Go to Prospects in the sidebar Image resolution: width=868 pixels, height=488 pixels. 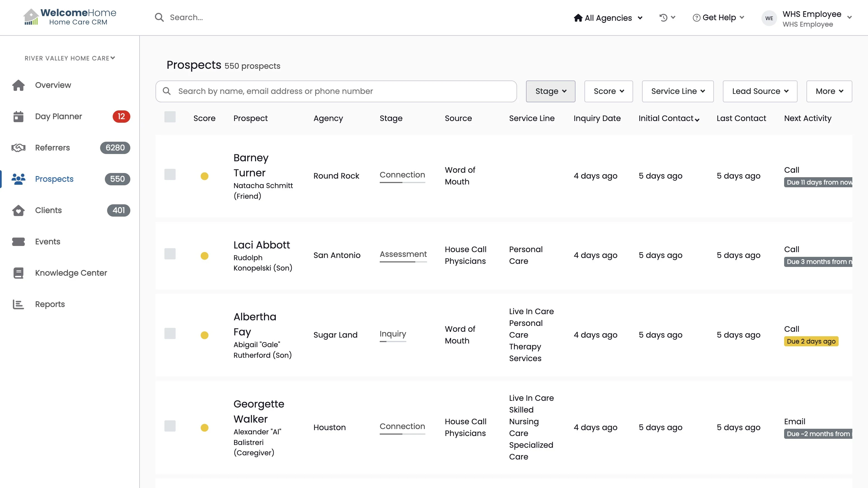(54, 179)
